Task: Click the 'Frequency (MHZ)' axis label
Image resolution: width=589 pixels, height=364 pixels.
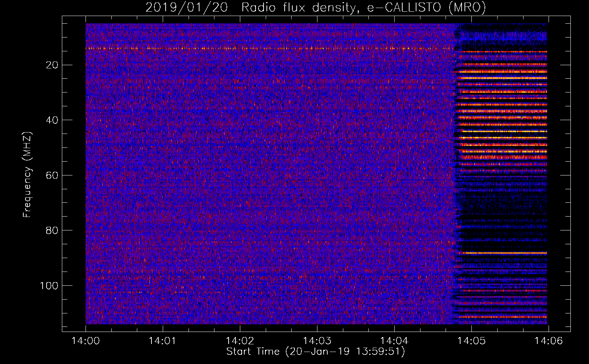Action: coord(28,175)
